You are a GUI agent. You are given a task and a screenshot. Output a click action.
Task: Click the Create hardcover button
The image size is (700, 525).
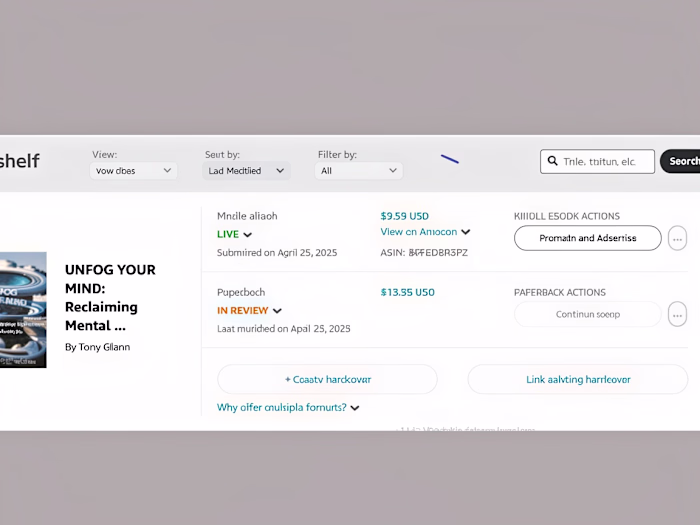point(327,379)
